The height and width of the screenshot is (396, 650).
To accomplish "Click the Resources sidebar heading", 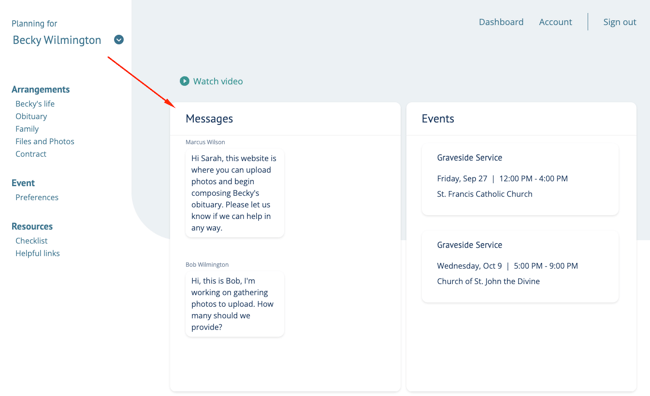I will (32, 226).
